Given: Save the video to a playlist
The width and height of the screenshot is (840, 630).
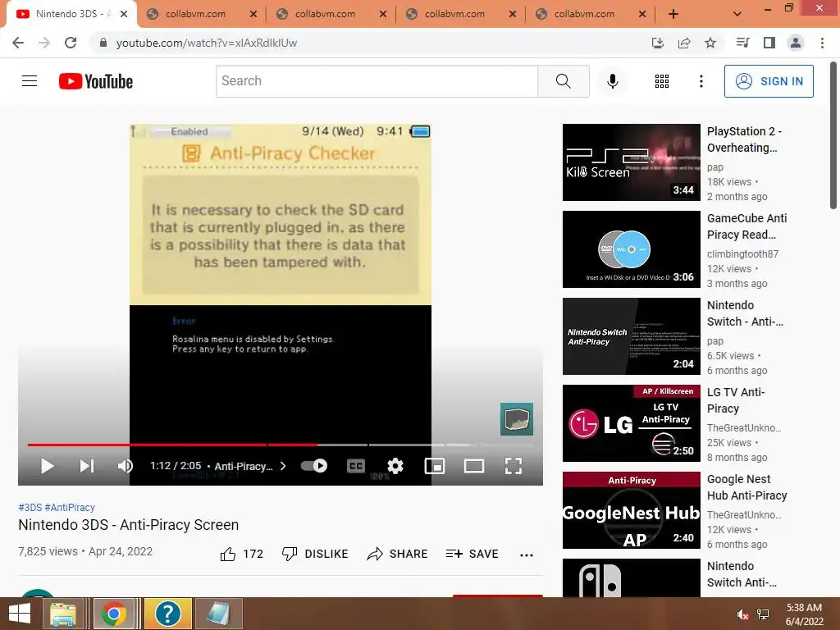Looking at the screenshot, I should click(472, 554).
